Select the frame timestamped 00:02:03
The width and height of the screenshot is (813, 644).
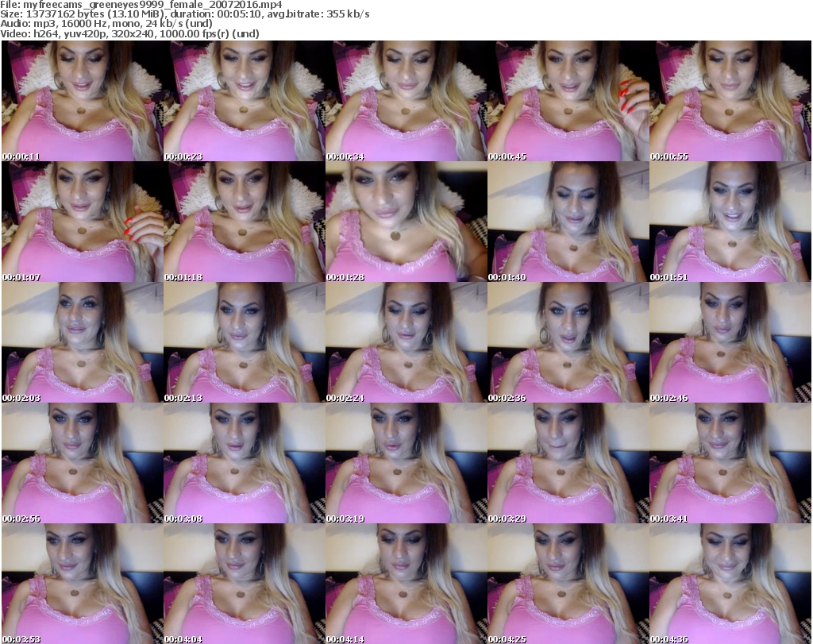point(82,343)
